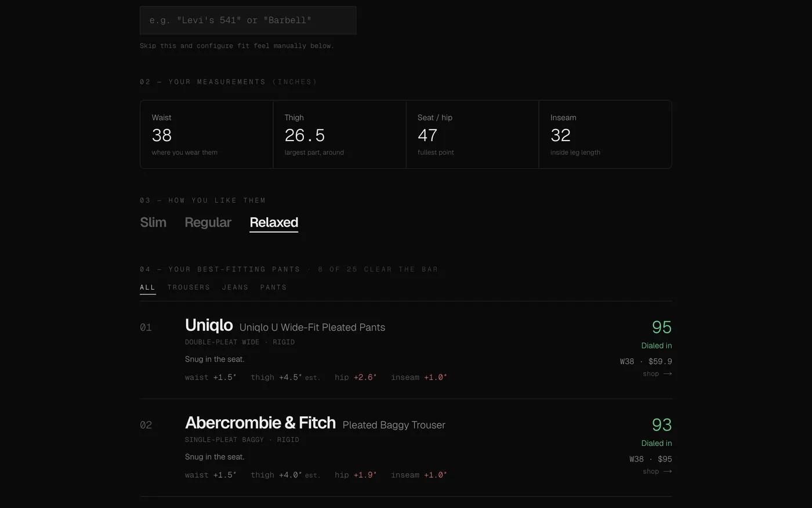The image size is (812, 508).
Task: Click the W38 · $59.9 price text
Action: [x=646, y=361]
